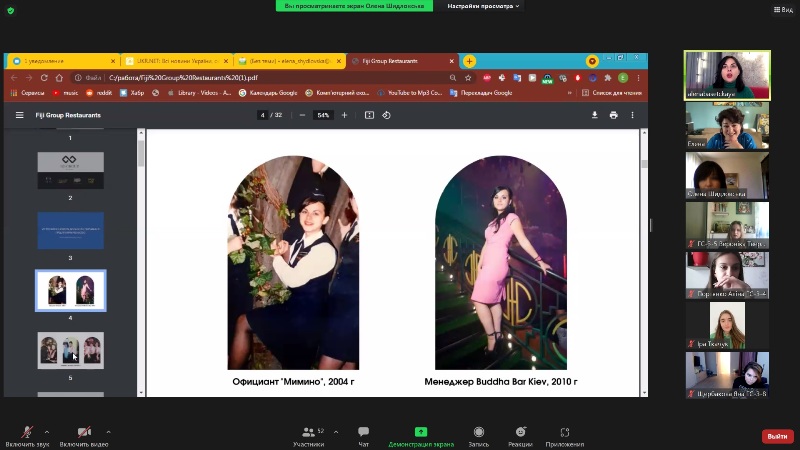Select the Елена participant video tile
The image size is (800, 450).
(x=727, y=126)
